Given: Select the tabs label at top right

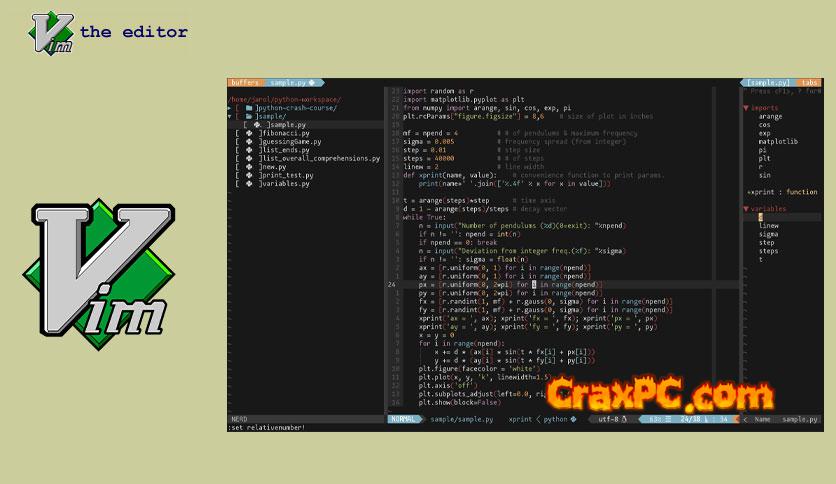Looking at the screenshot, I should [810, 83].
